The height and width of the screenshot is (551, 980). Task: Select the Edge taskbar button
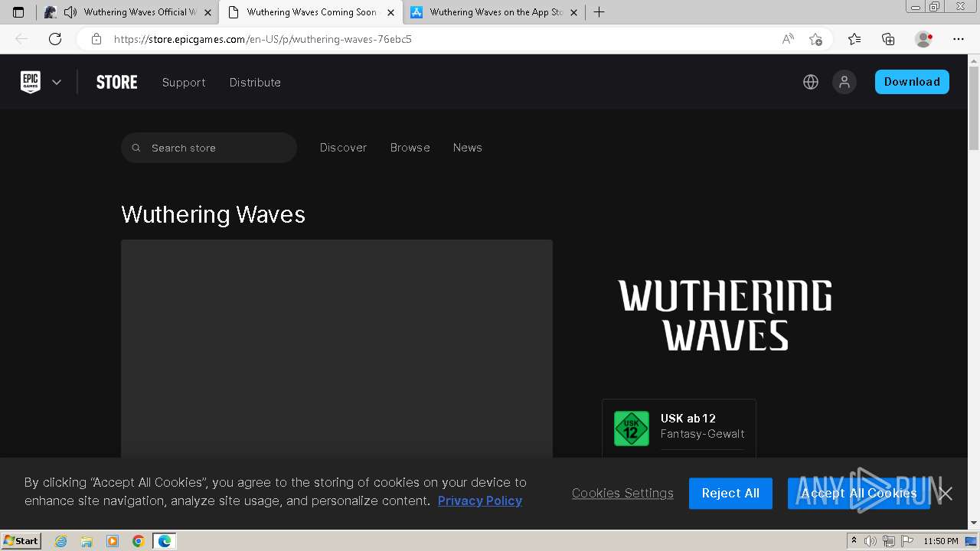click(165, 541)
